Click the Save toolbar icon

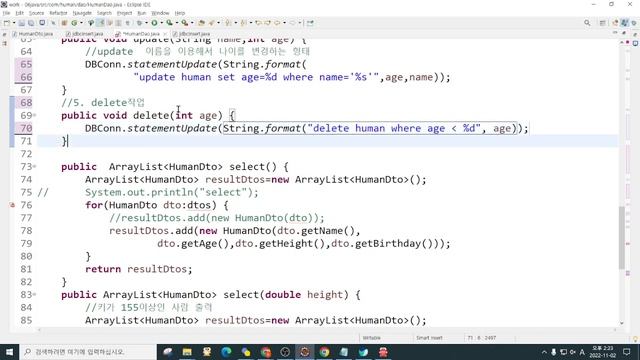[21, 23]
